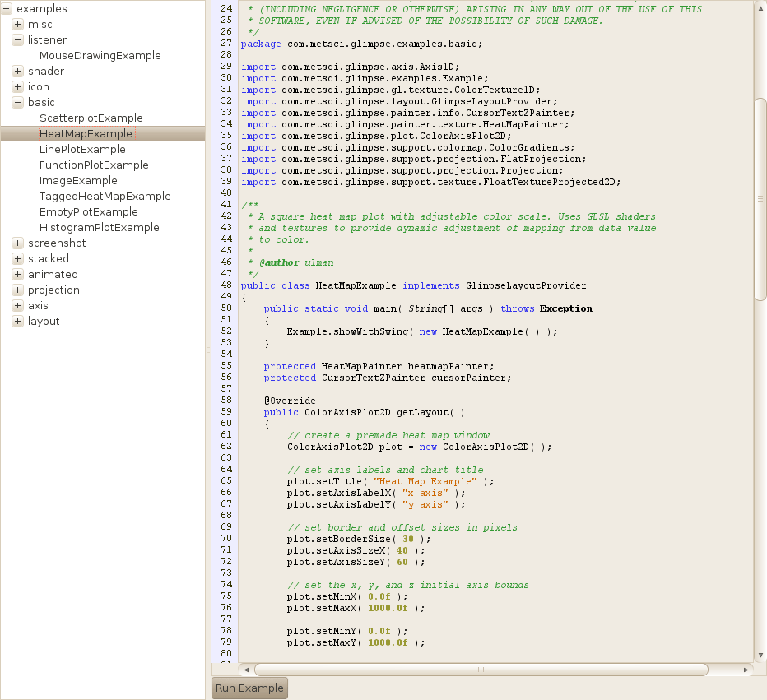The height and width of the screenshot is (700, 767).
Task: Click the examples root label
Action: 42,9
